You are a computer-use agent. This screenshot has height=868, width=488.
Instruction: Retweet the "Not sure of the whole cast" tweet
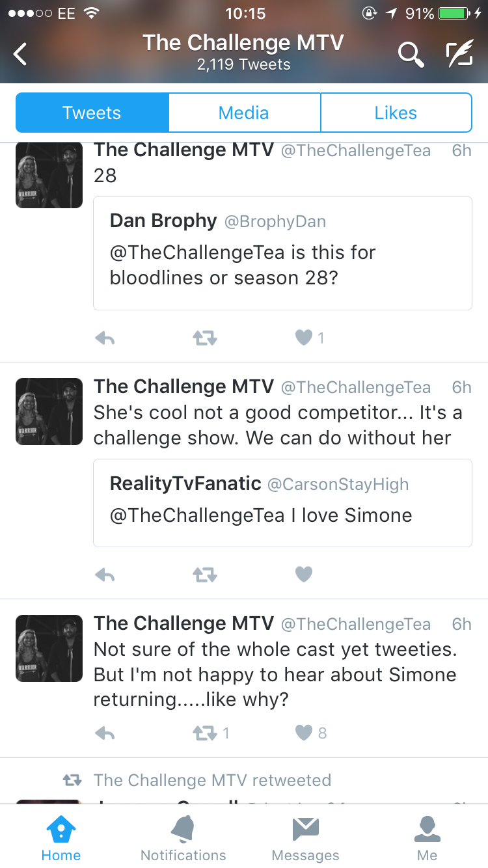coord(204,733)
